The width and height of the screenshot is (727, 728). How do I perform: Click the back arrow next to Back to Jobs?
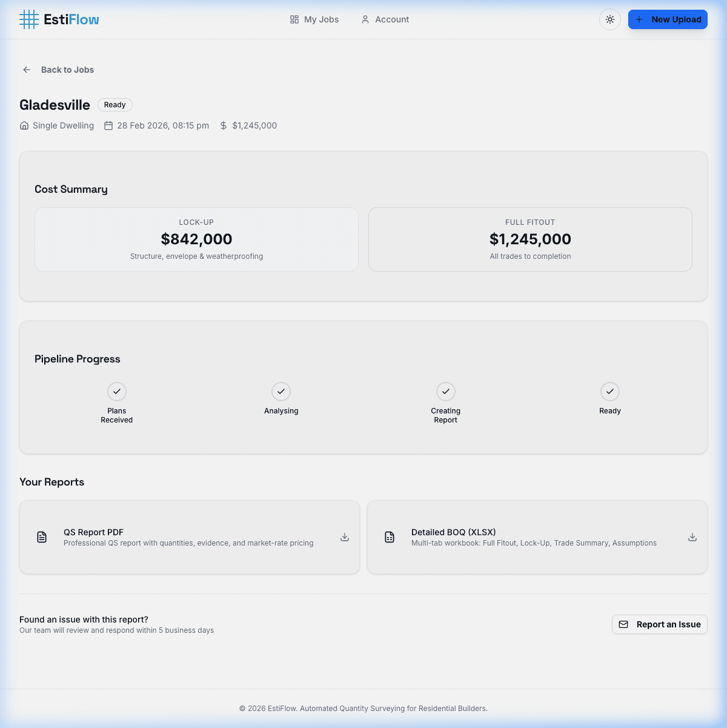click(26, 70)
